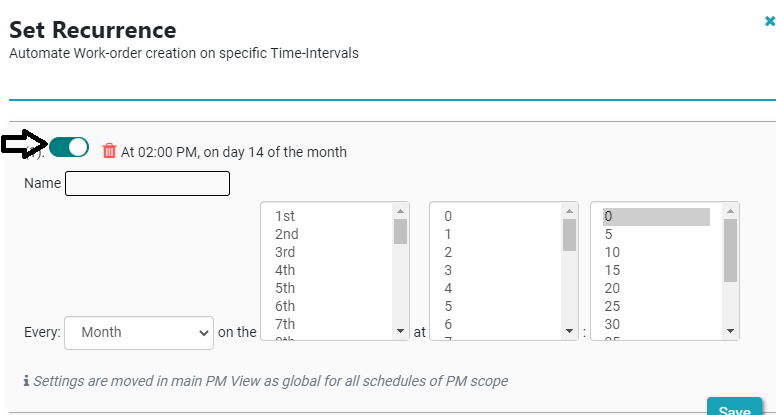Save the recurrence settings
The width and height of the screenshot is (776, 415).
tap(734, 409)
